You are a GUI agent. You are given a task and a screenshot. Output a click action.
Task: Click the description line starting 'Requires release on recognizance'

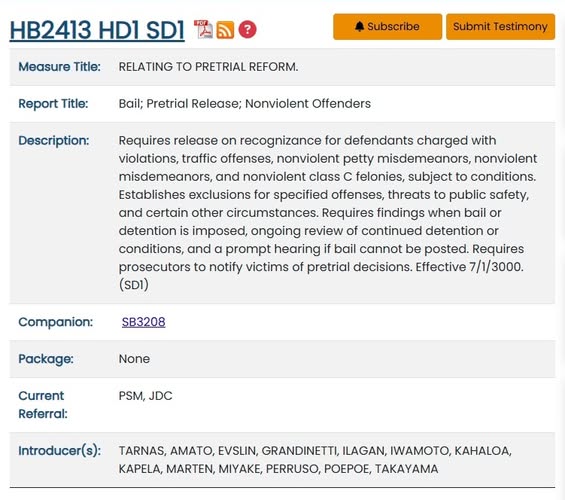click(307, 140)
